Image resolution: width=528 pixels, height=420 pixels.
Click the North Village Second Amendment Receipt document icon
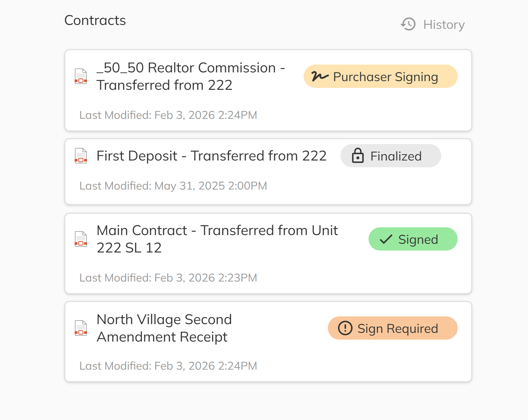click(81, 328)
